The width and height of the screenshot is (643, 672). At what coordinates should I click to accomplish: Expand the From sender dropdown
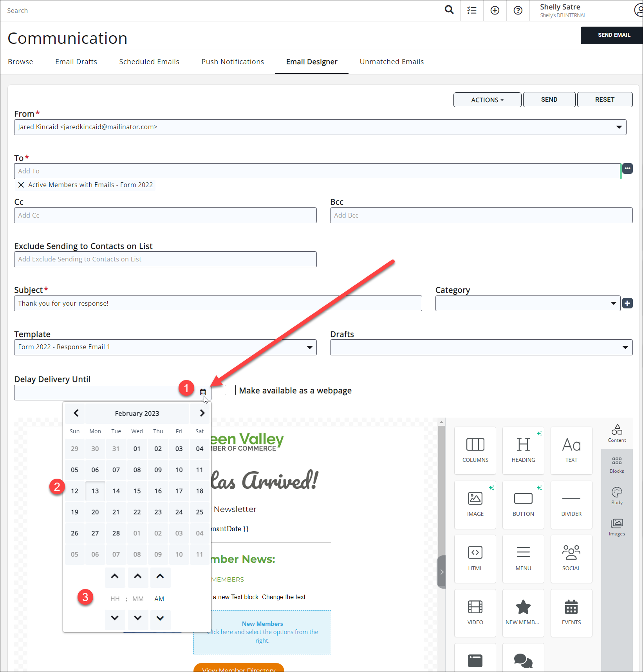(619, 127)
